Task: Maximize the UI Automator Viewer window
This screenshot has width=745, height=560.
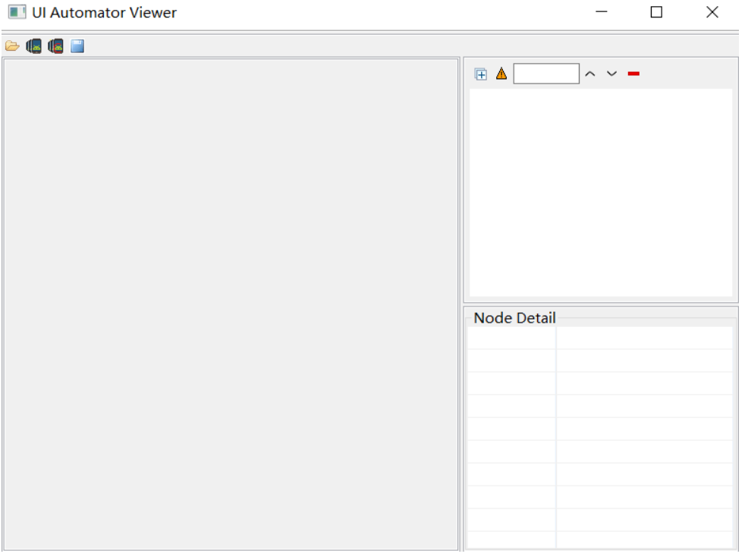Action: click(657, 12)
